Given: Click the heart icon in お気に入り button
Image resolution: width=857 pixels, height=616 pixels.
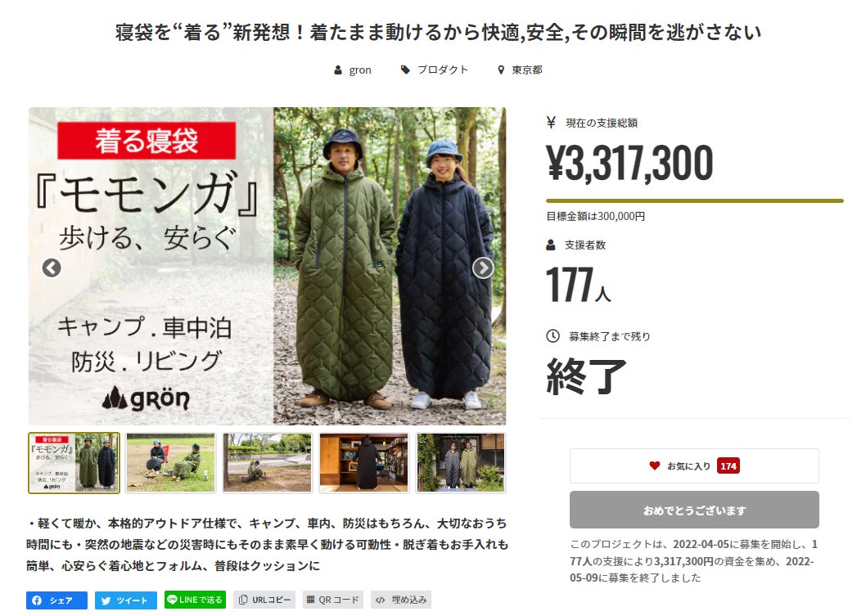Looking at the screenshot, I should click(654, 465).
